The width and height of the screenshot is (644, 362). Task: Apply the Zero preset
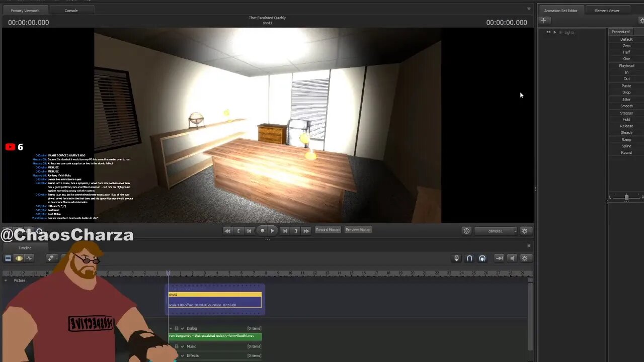[x=626, y=46]
